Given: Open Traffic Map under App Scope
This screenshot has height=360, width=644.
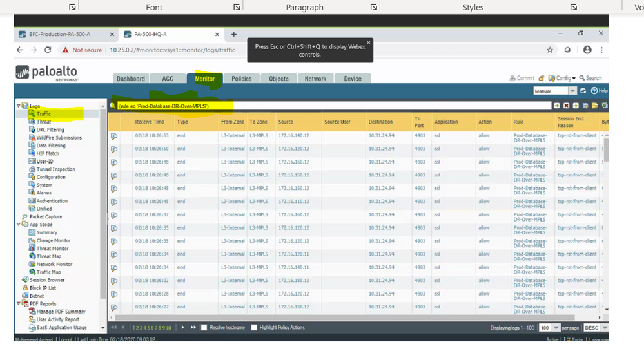Looking at the screenshot, I should tap(48, 272).
